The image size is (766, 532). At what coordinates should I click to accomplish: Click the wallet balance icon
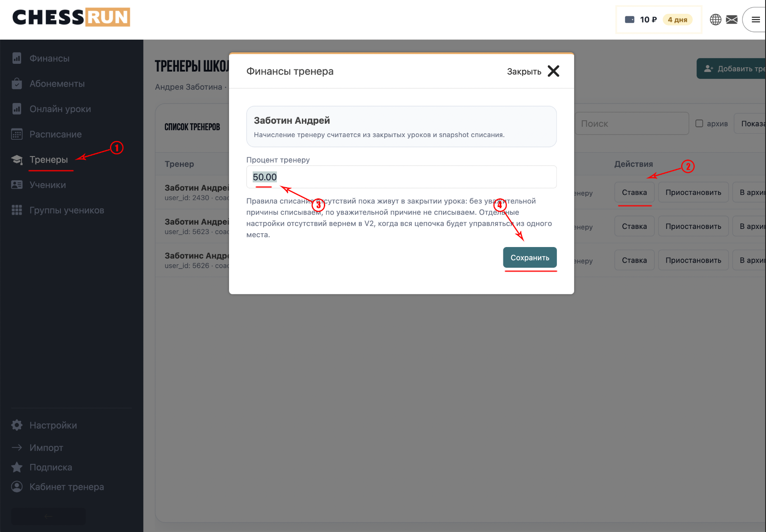[630, 19]
